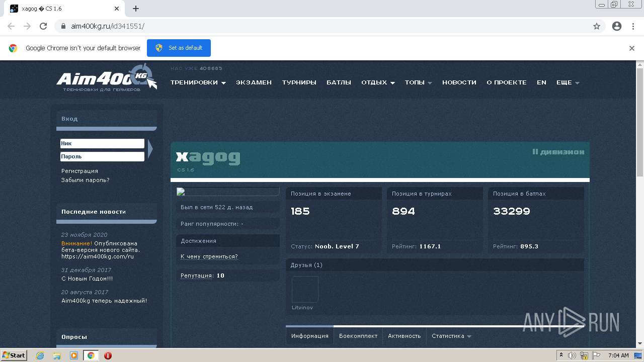Viewport: 644px width, 362px height.
Task: Open the Регистрация link
Action: 79,171
